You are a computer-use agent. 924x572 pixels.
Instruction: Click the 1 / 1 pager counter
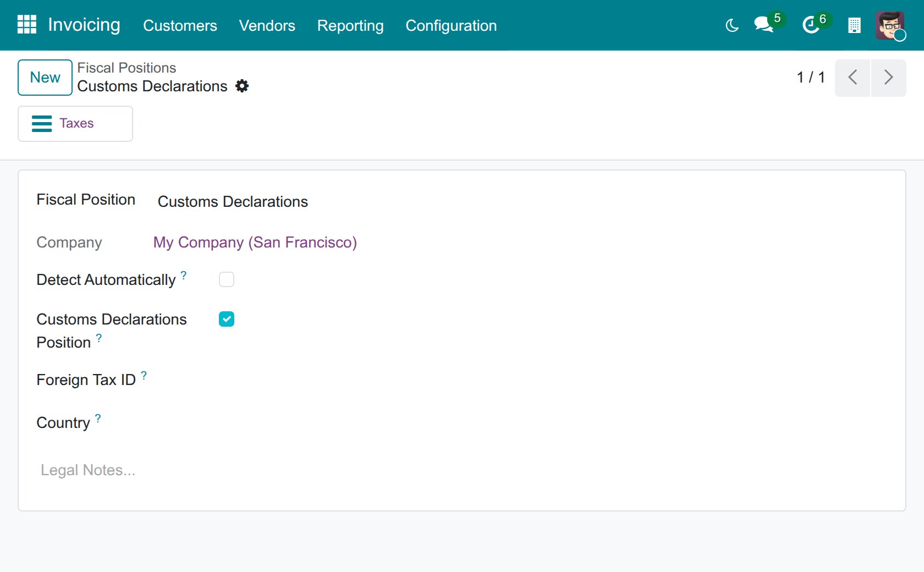click(811, 78)
